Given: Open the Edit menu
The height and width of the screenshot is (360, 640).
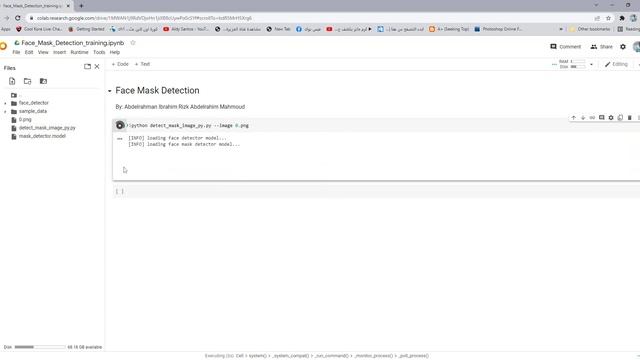Looking at the screenshot, I should pyautogui.click(x=29, y=52).
